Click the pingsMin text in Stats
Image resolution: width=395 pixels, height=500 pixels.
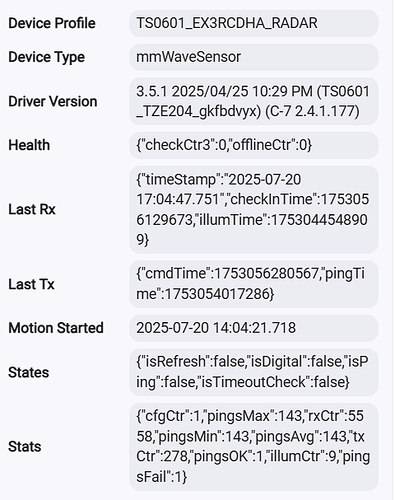(188, 436)
